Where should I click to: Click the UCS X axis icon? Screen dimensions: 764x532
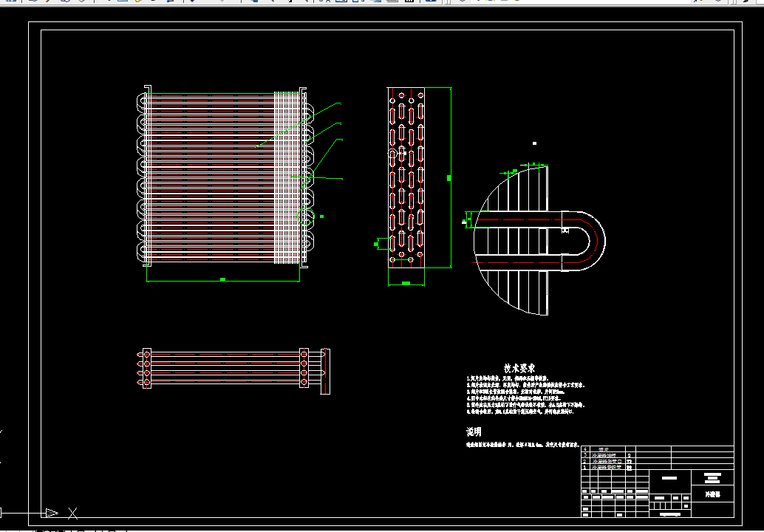click(x=72, y=513)
